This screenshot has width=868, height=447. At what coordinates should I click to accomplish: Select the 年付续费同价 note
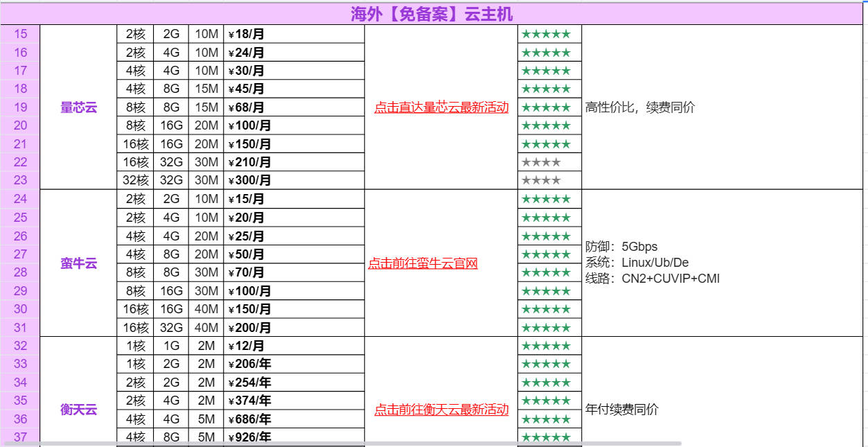(x=622, y=410)
